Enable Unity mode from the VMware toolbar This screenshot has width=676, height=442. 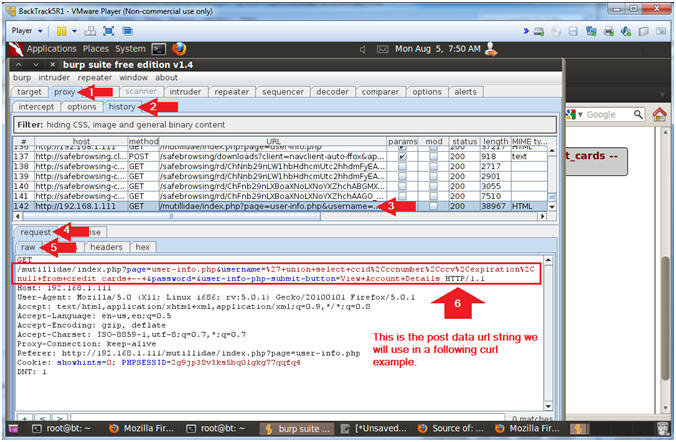click(127, 31)
